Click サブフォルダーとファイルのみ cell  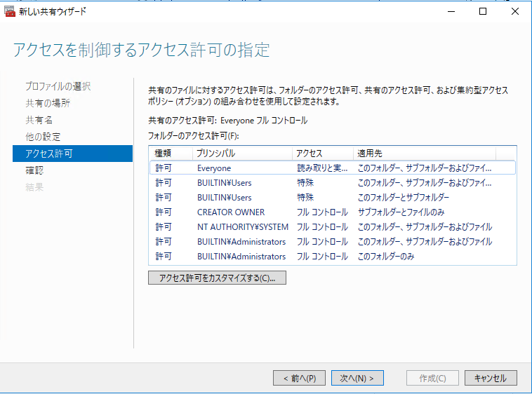(x=401, y=212)
